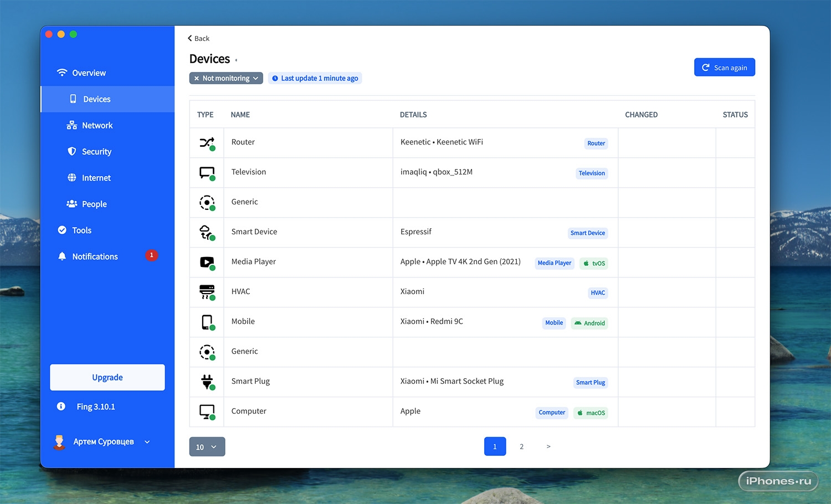Click the Television device type icon

click(x=207, y=173)
